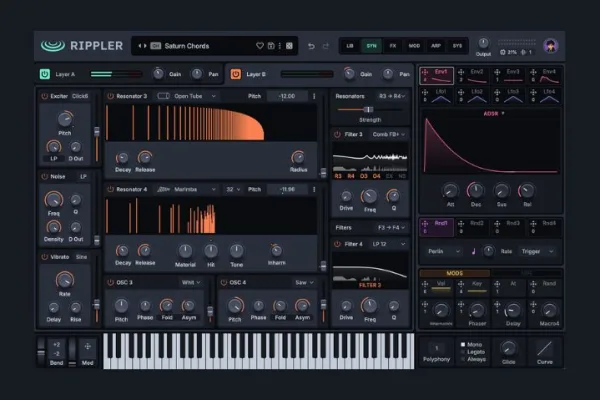Viewport: 600px width, 400px height.
Task: Click the Rnd2 modulation drag handle
Action: (461, 224)
